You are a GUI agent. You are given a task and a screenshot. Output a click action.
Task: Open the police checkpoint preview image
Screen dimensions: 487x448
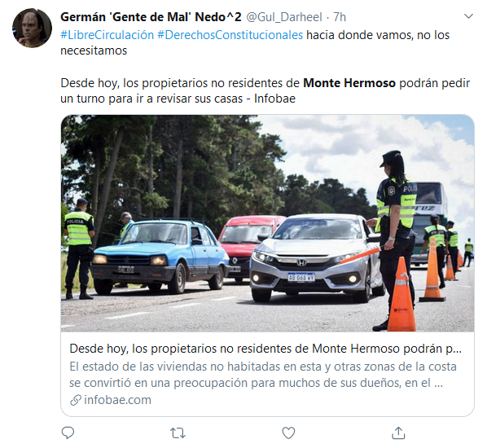pyautogui.click(x=267, y=223)
